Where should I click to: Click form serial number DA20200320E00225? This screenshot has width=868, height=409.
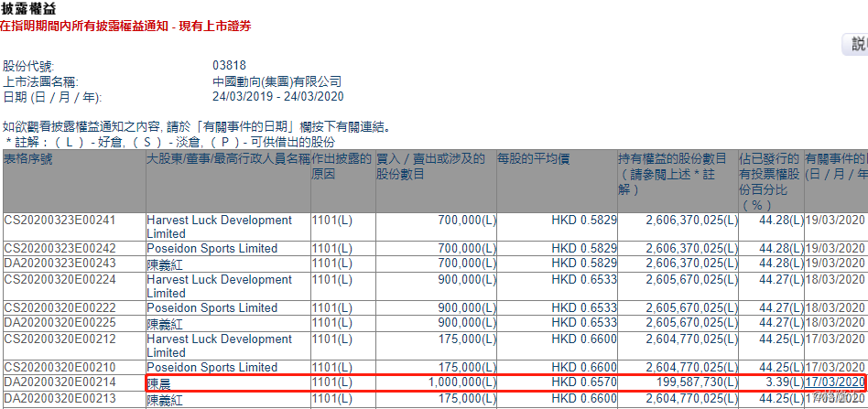[60, 321]
